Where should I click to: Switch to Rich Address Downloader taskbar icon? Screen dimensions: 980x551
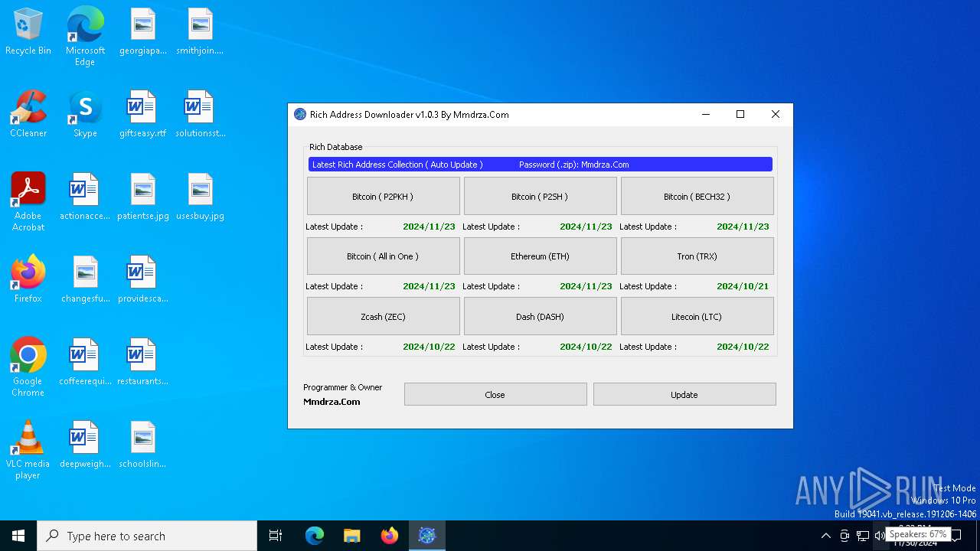click(x=426, y=536)
